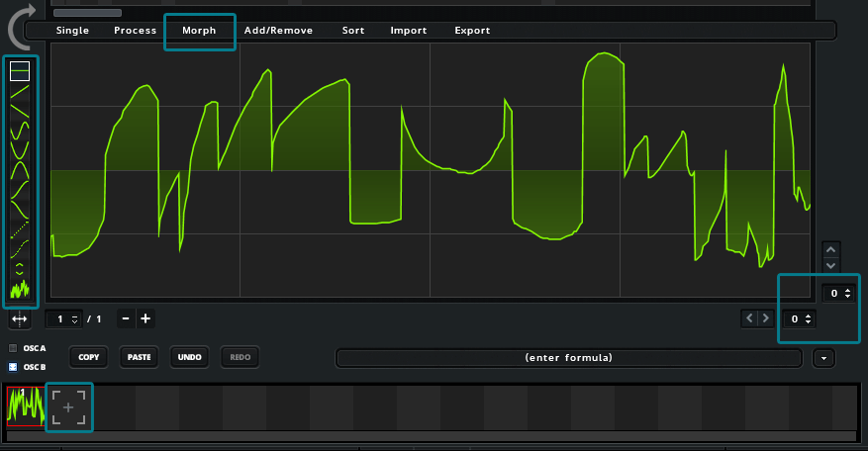Open the Process menu
The image size is (868, 451).
coord(135,31)
